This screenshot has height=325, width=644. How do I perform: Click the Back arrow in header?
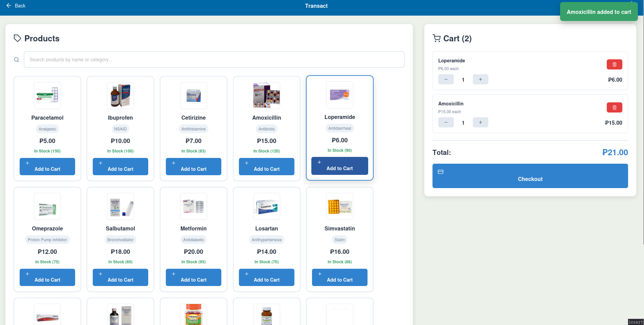pyautogui.click(x=9, y=6)
